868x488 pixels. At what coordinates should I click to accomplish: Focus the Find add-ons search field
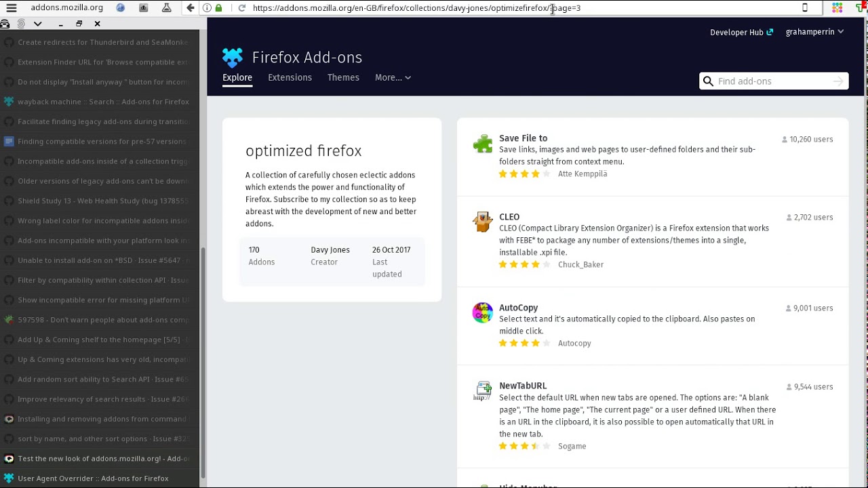click(774, 81)
